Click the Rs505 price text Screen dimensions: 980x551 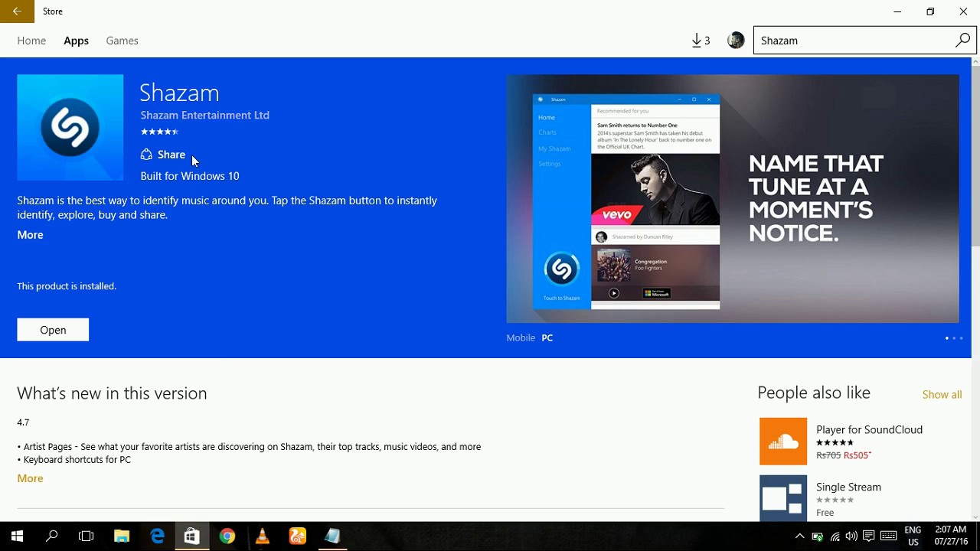click(x=857, y=455)
